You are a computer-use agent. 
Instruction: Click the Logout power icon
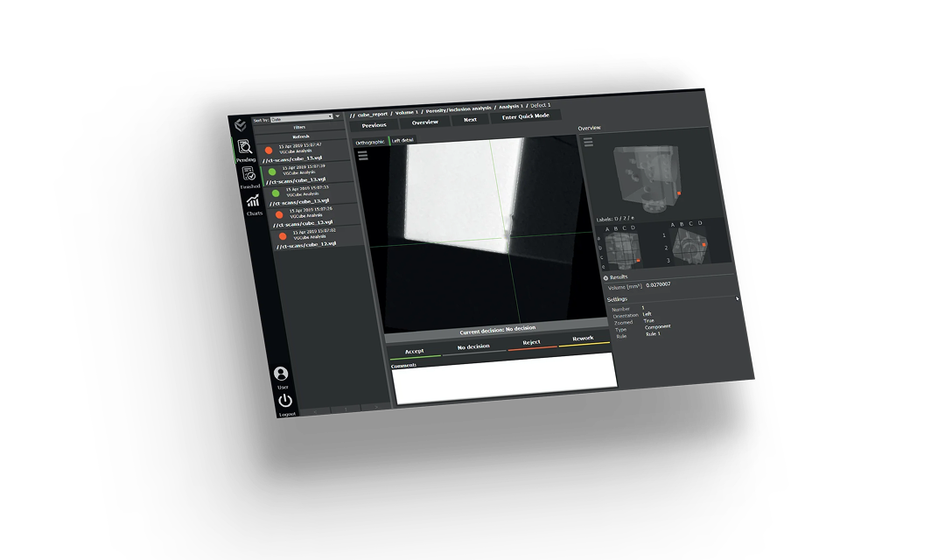pyautogui.click(x=284, y=400)
